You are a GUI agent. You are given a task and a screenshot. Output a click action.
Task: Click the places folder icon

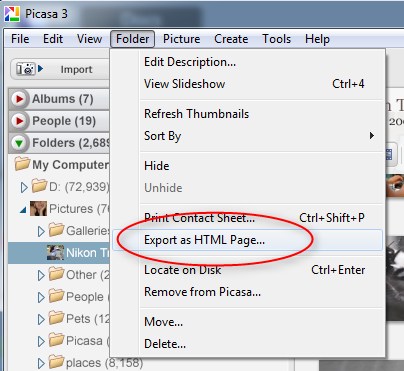pyautogui.click(x=56, y=362)
